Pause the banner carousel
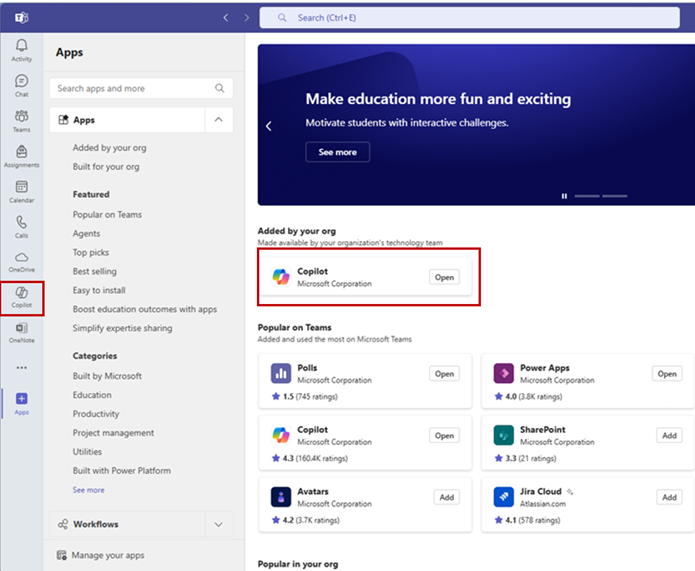 click(x=564, y=196)
